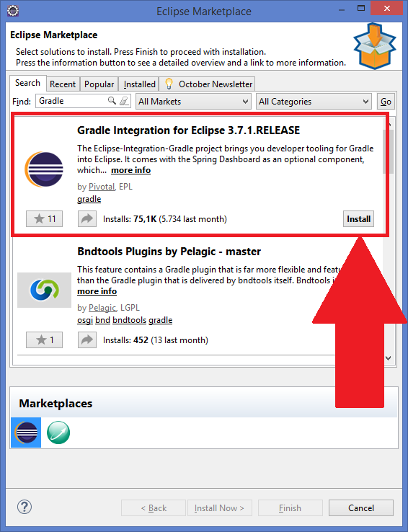Click the Cancel button
The width and height of the screenshot is (408, 532).
point(361,508)
